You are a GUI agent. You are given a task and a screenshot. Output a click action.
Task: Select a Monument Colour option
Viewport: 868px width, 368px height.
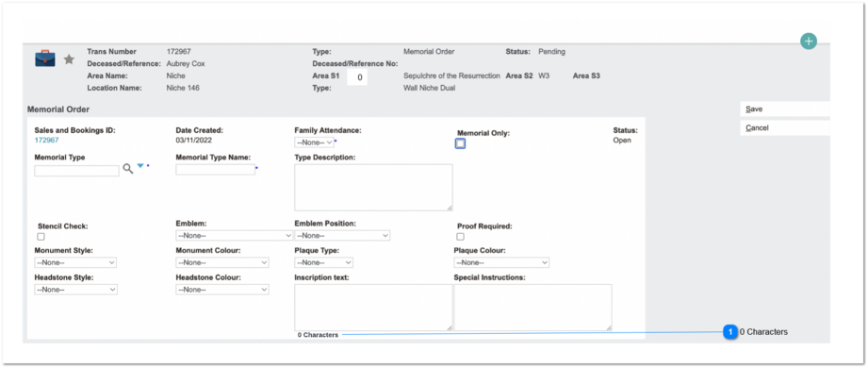[x=222, y=262]
